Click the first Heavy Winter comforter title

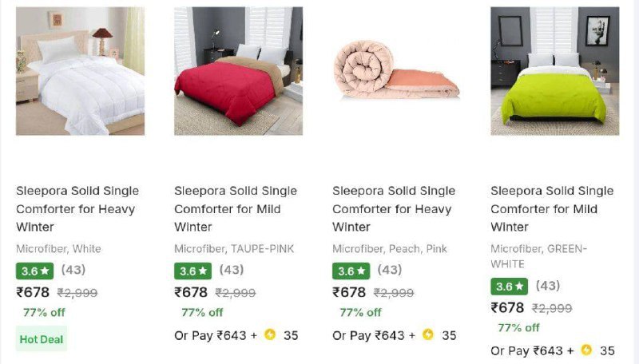coord(77,209)
